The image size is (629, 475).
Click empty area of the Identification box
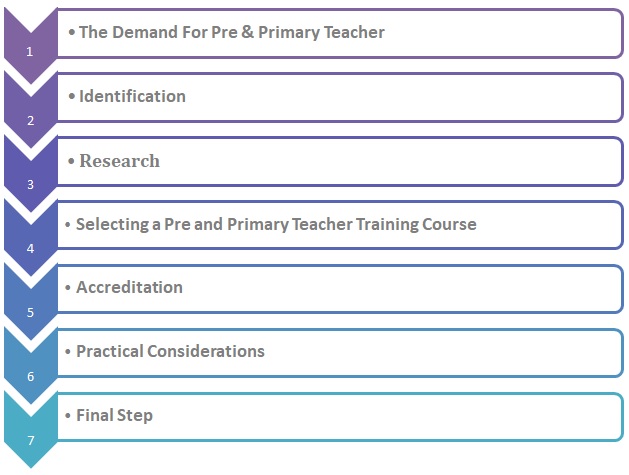401,97
